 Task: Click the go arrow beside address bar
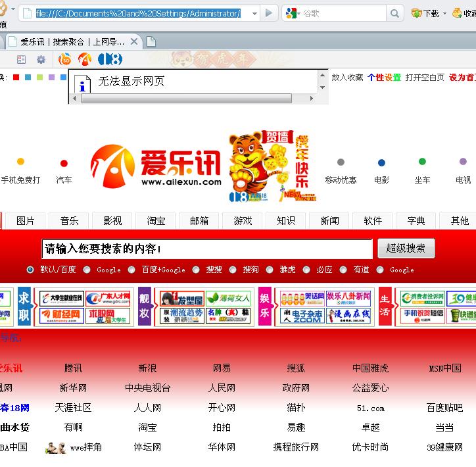(269, 13)
